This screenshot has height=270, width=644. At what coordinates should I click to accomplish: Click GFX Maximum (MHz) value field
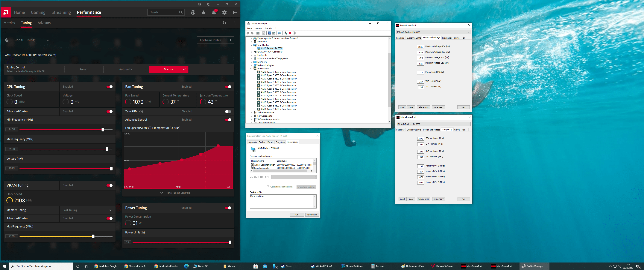pos(420,139)
